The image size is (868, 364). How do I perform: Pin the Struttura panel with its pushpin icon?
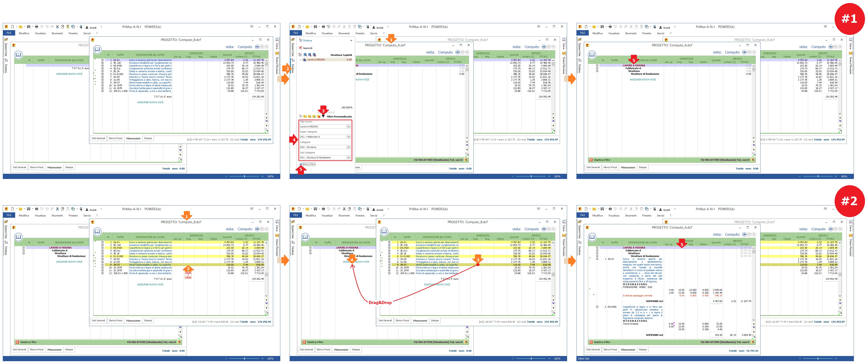pos(351,40)
